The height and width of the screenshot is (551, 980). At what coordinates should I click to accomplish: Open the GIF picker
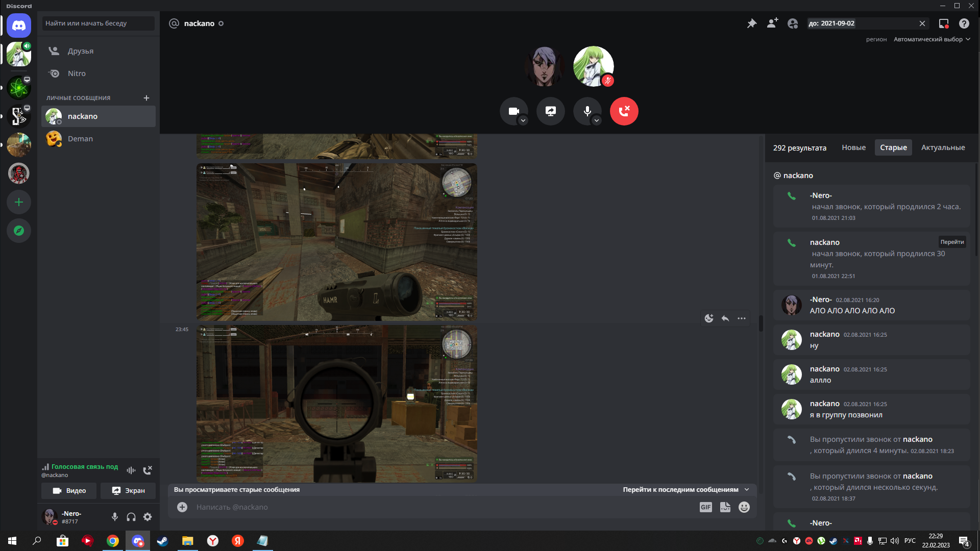point(706,507)
